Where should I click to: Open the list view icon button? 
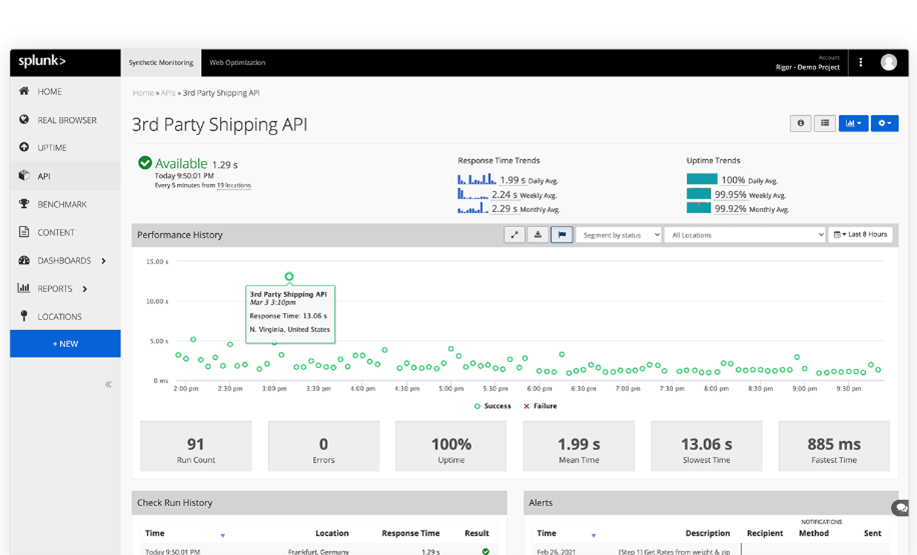(825, 123)
